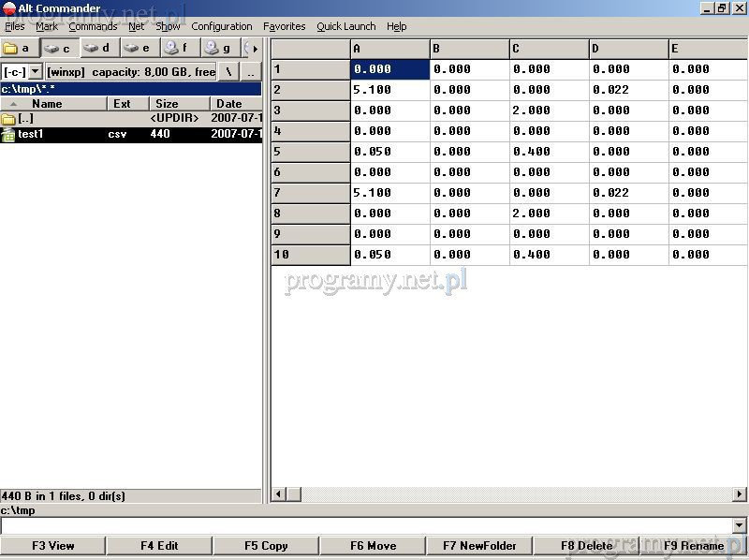Switch to drive a button
Image resolution: width=749 pixels, height=560 pixels.
[x=19, y=48]
